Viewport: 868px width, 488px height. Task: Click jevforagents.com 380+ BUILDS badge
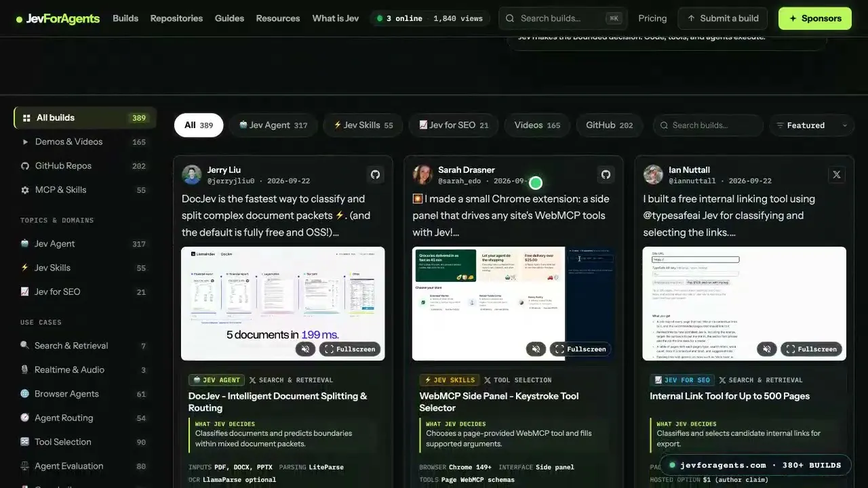(755, 465)
